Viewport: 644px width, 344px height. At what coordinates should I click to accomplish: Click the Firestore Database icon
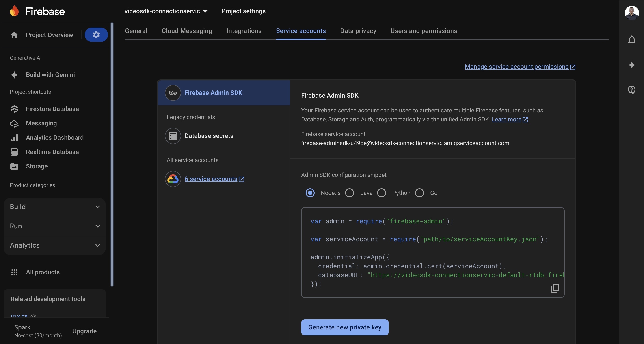pyautogui.click(x=14, y=109)
